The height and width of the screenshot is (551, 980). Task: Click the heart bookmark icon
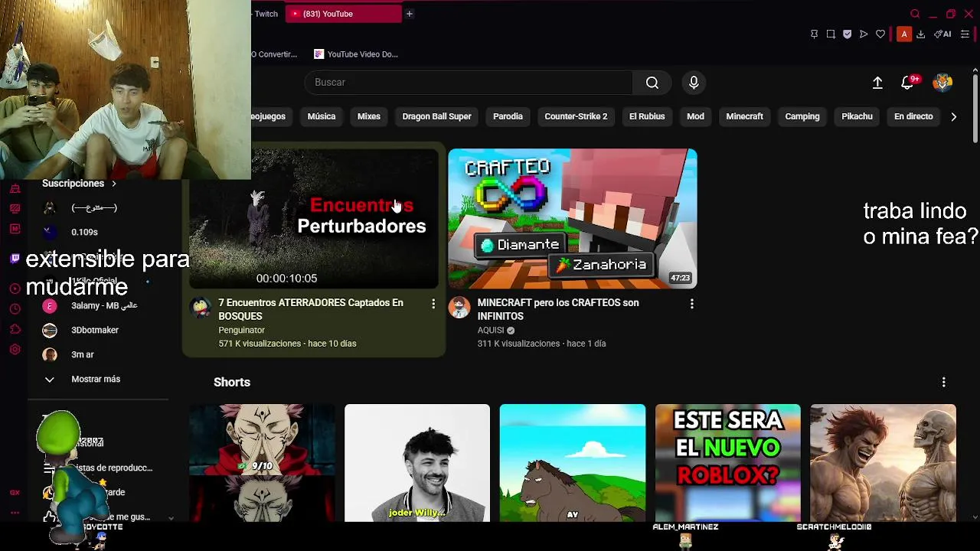pos(880,34)
